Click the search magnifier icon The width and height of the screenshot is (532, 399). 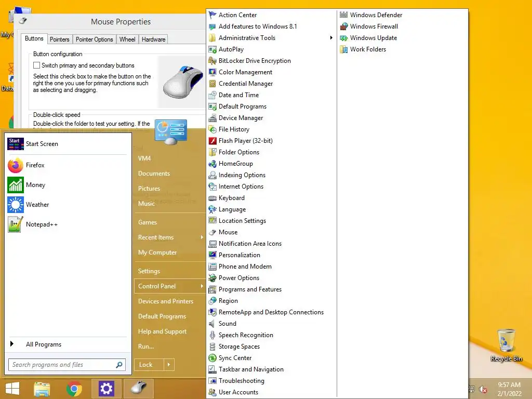tap(119, 365)
